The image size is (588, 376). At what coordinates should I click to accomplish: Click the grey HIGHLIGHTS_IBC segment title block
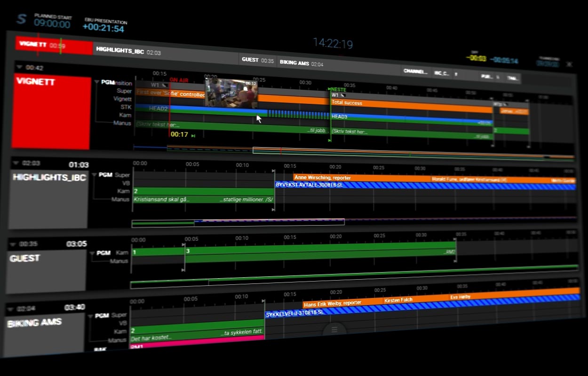[x=49, y=199]
